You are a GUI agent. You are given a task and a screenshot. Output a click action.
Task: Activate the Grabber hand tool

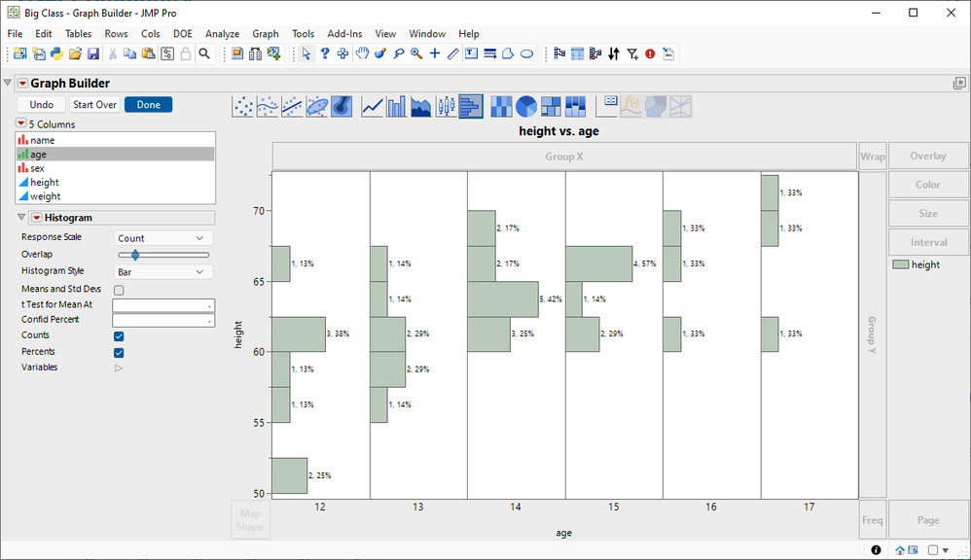click(x=362, y=53)
